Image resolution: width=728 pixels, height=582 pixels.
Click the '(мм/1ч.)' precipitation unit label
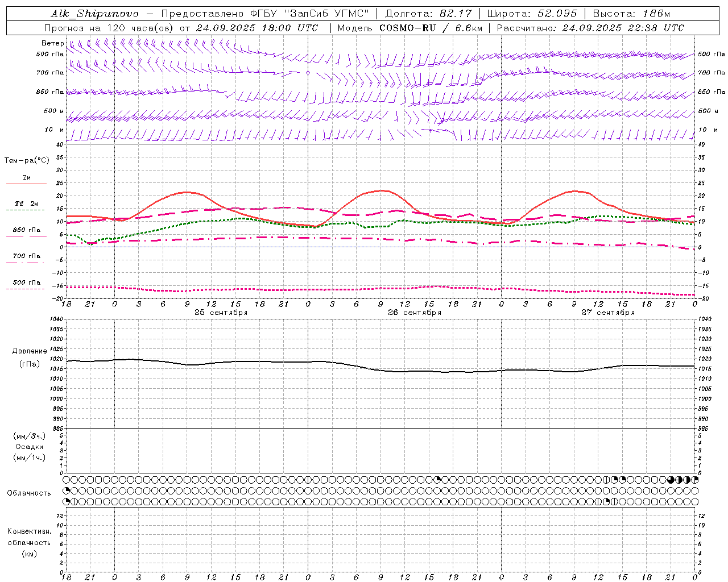tap(30, 458)
